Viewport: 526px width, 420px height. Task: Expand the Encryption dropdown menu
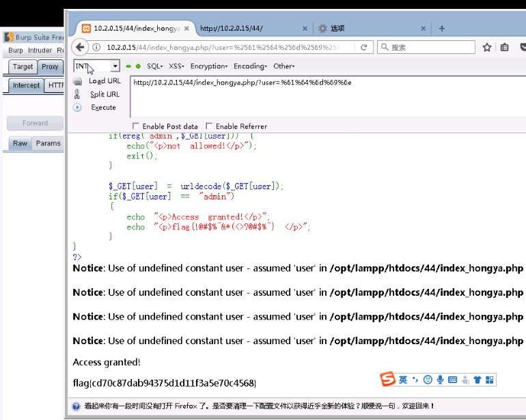point(209,66)
